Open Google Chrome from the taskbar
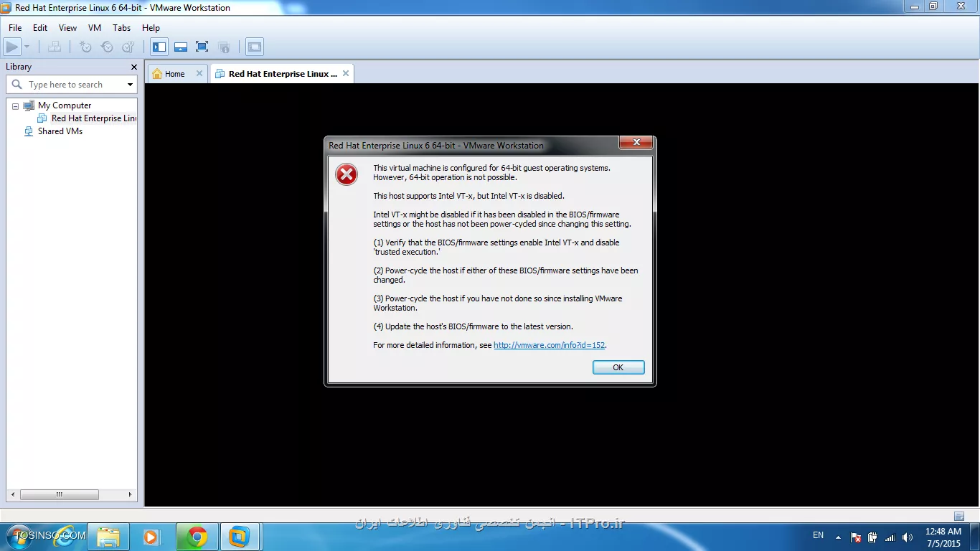 (x=197, y=537)
